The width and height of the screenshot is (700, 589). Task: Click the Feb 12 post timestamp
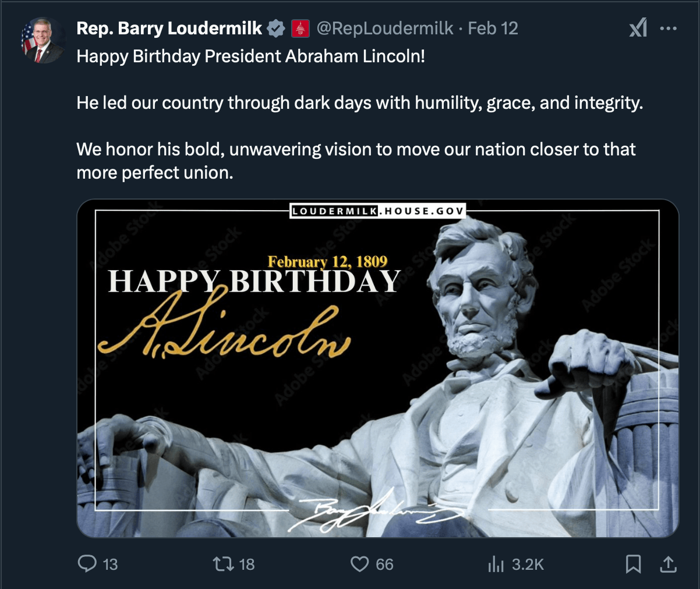(493, 28)
